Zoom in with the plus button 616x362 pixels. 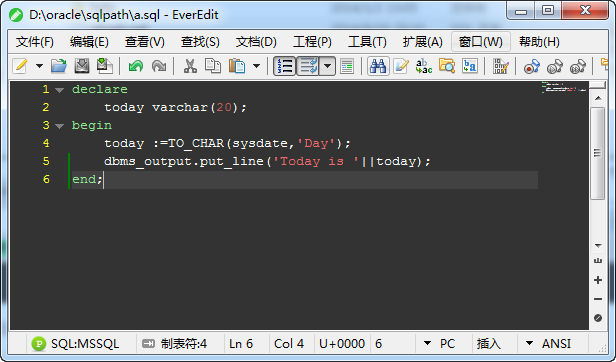(598, 280)
